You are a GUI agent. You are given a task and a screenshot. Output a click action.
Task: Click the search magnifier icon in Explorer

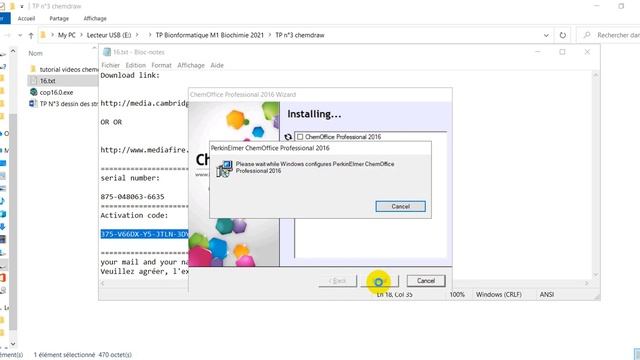(587, 35)
